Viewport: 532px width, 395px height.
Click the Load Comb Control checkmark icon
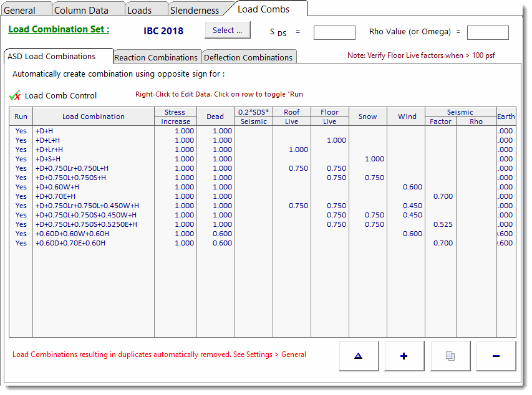16,96
